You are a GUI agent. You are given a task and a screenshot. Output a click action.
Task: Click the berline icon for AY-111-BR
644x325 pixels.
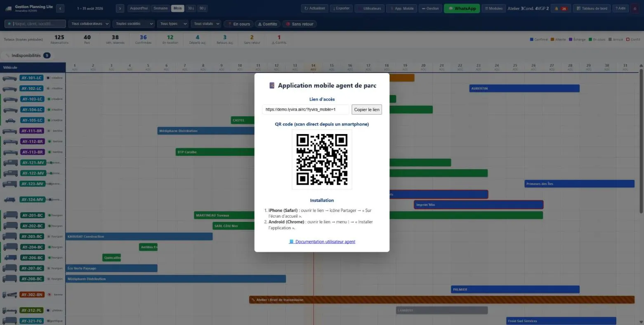click(x=10, y=131)
